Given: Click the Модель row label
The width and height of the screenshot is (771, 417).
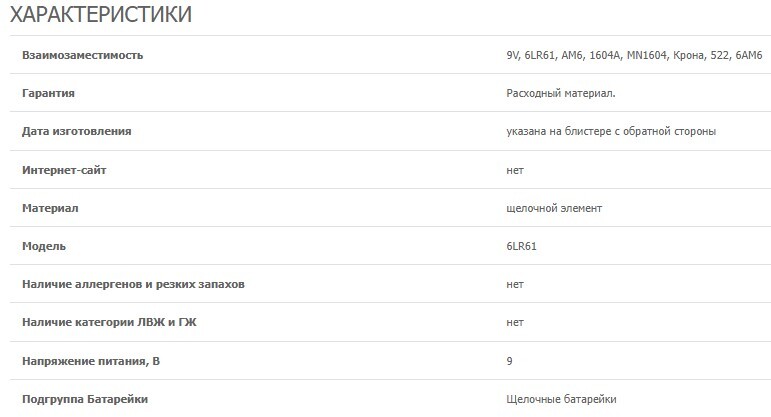Looking at the screenshot, I should pos(44,246).
